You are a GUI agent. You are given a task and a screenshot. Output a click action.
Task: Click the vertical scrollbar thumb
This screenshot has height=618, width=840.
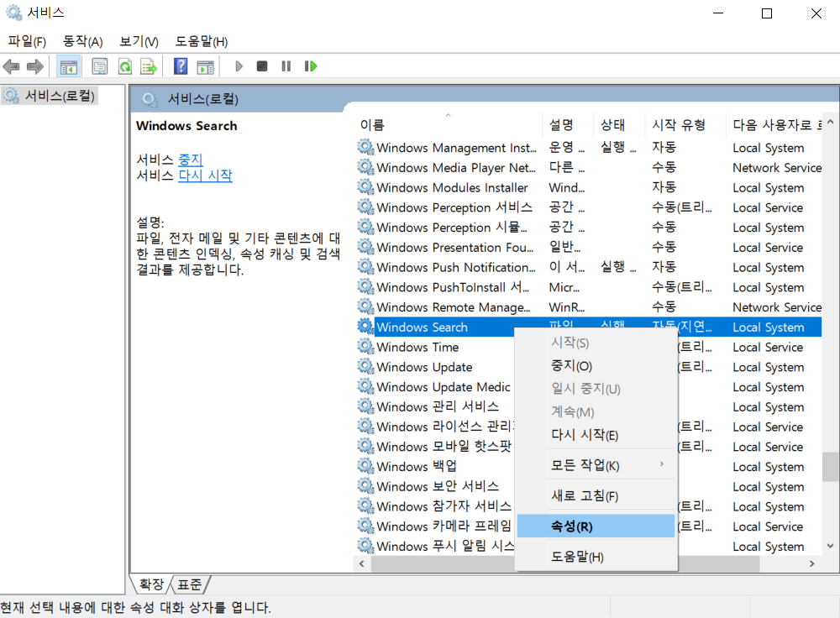831,467
